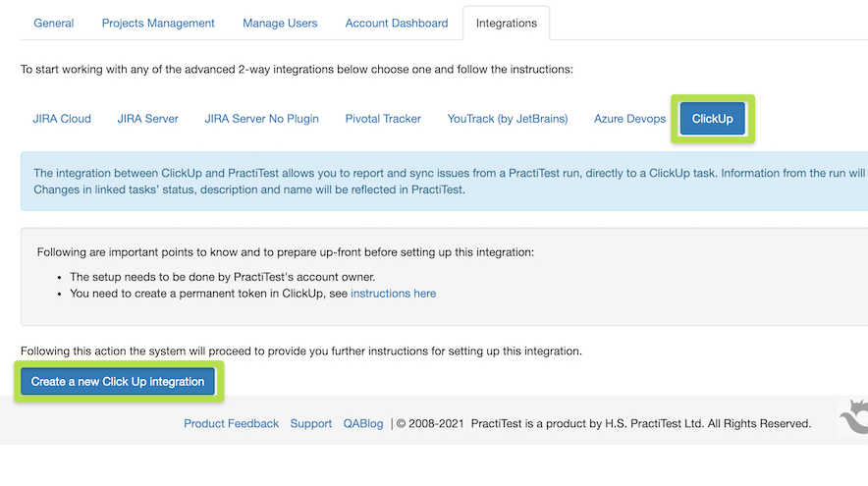Choose the Azure Devops integration
The image size is (868, 486).
tap(629, 119)
